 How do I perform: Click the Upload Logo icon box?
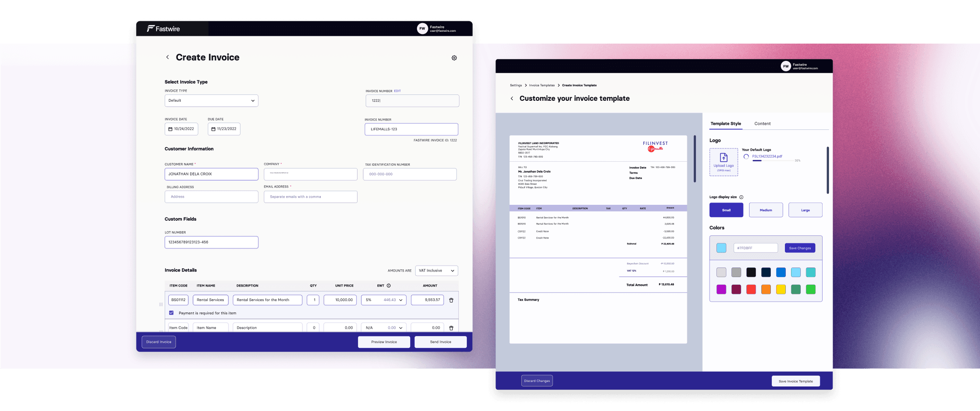coord(723,162)
